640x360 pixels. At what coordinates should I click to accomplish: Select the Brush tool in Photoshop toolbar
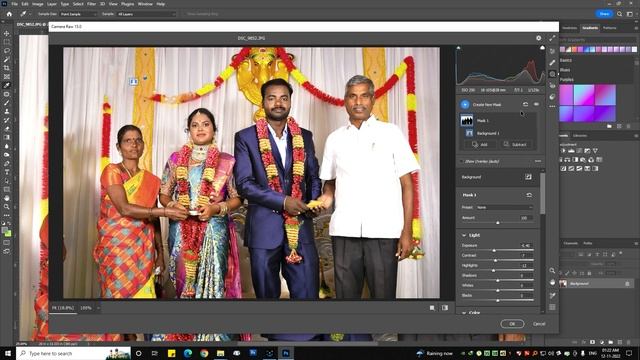[7, 102]
